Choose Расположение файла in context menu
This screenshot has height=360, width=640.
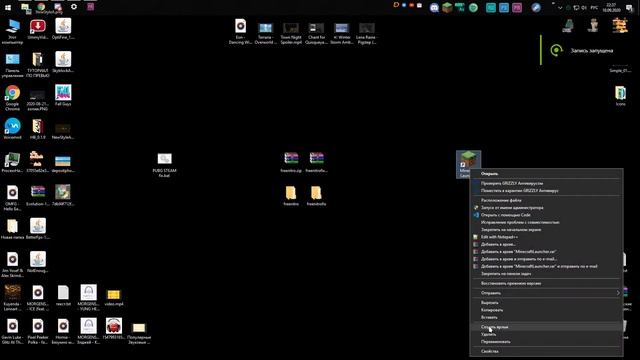547,200
